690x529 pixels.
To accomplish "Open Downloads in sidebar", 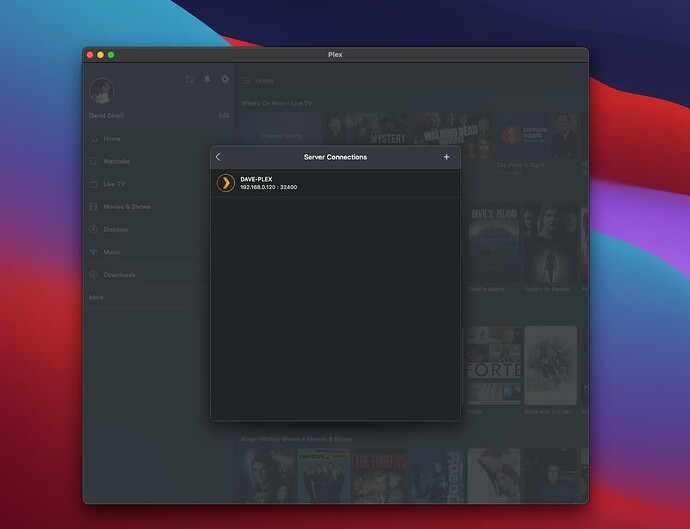I will 146,275.
